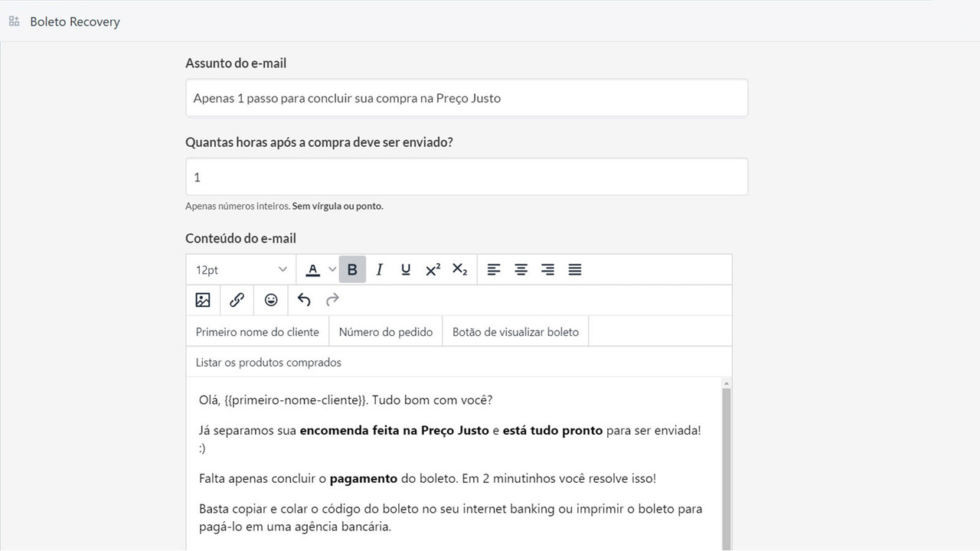This screenshot has width=980, height=551.
Task: Italicize the email text
Action: pos(379,269)
